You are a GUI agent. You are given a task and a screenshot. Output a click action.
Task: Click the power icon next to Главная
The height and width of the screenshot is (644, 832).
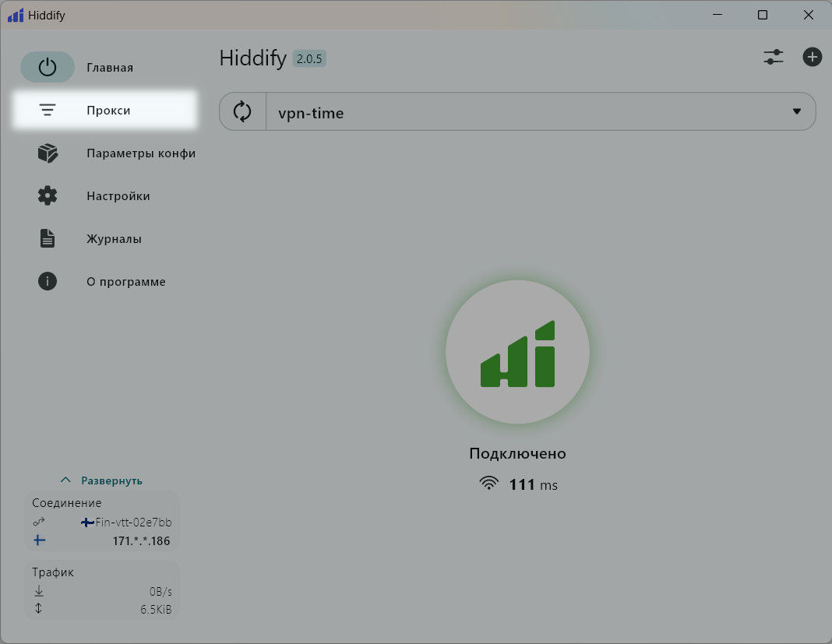[48, 68]
